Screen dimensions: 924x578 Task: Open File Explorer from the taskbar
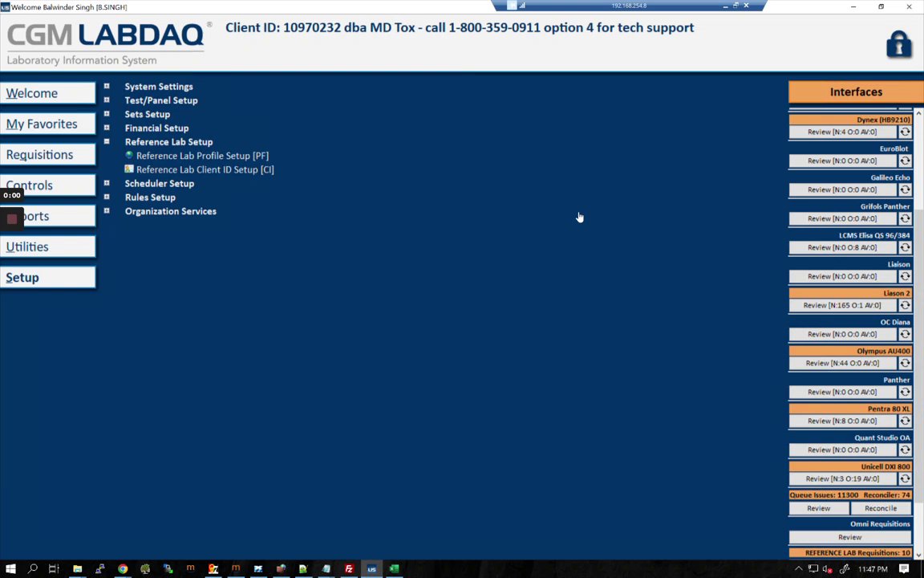[77, 568]
